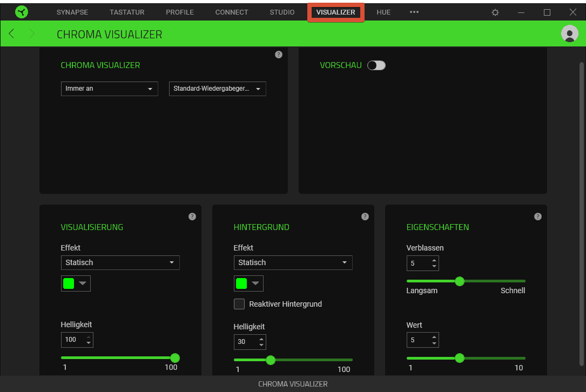Click the Hintergrund Helligkeit slider handle
This screenshot has height=392, width=586.
271,360
